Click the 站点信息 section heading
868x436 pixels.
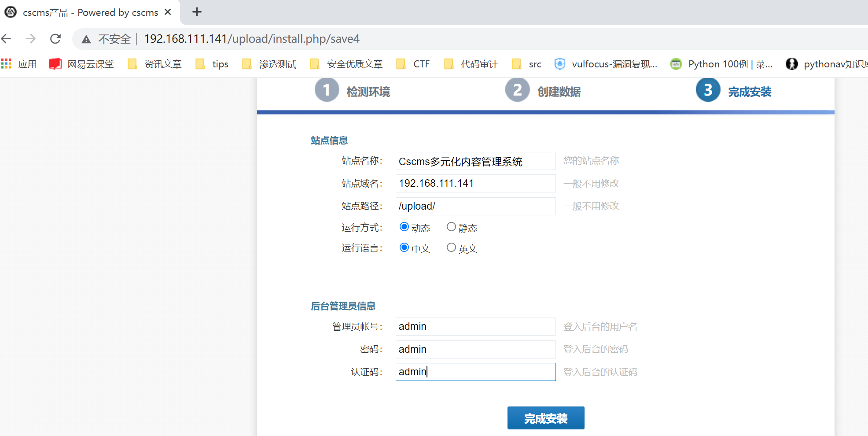tap(329, 140)
